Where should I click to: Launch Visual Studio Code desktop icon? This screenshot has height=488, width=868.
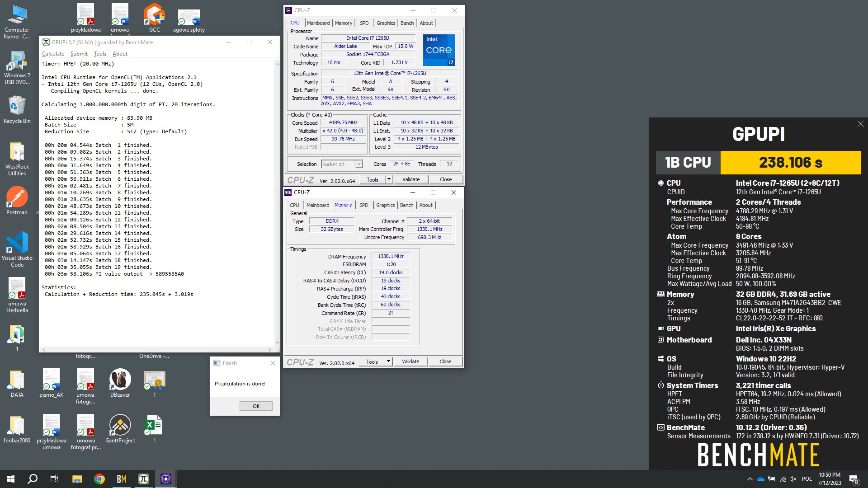click(x=17, y=249)
